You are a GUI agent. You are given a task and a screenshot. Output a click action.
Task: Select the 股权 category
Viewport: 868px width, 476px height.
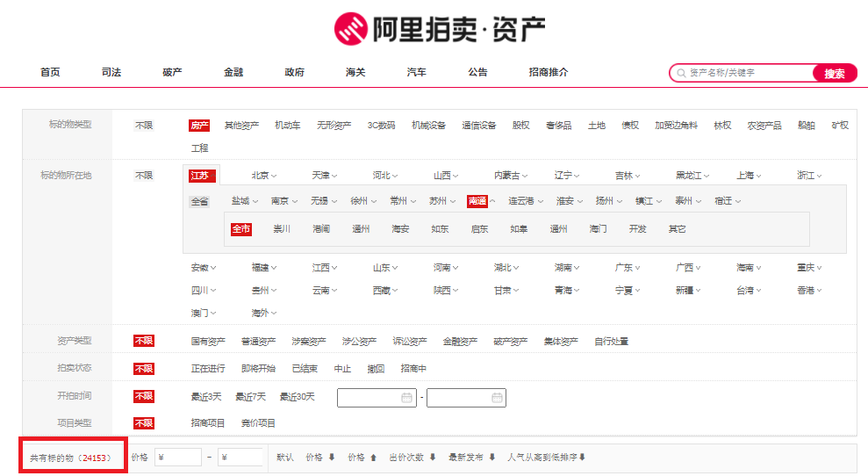(521, 126)
